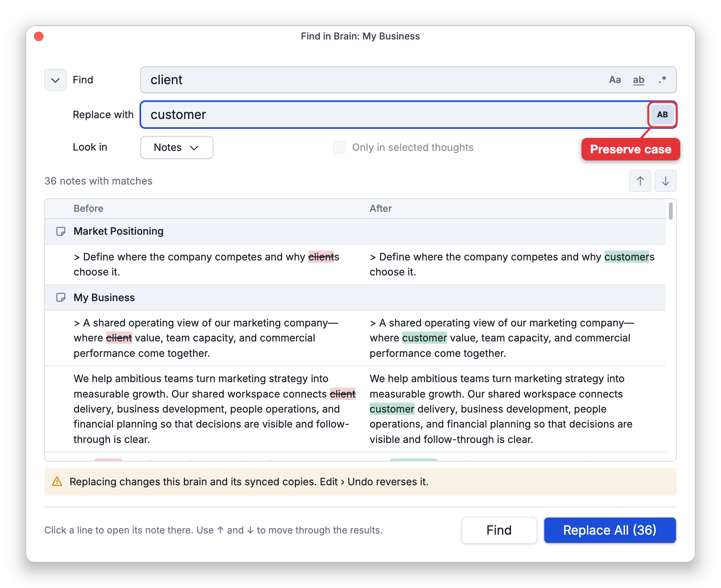Click Replace All (36) button
This screenshot has height=588, width=721.
[x=610, y=530]
